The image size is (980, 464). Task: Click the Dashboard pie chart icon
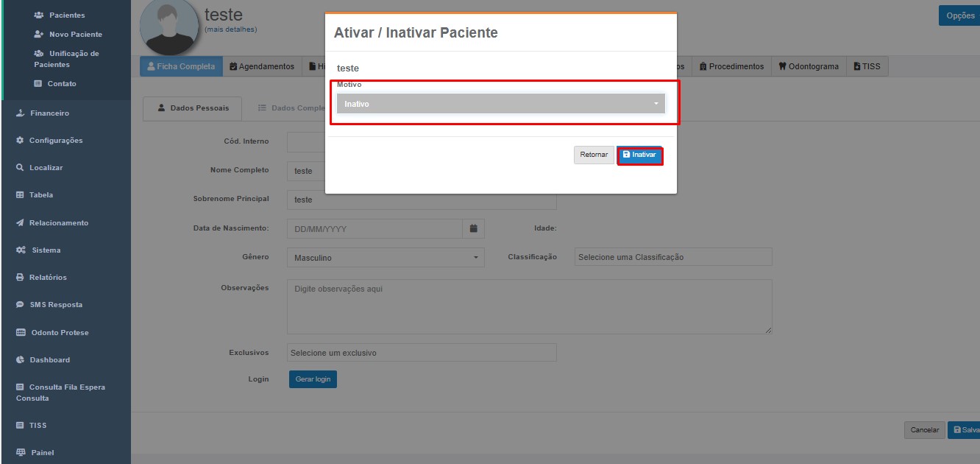pos(21,360)
